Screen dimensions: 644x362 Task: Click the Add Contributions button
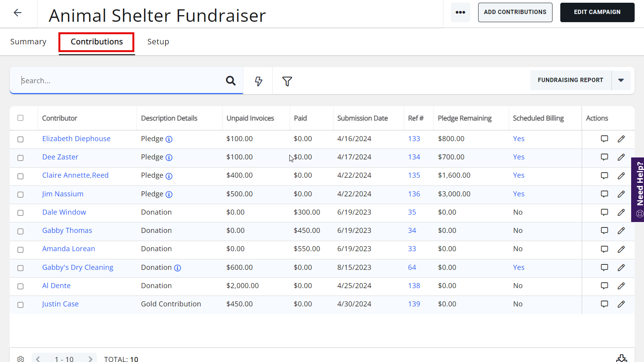[515, 12]
